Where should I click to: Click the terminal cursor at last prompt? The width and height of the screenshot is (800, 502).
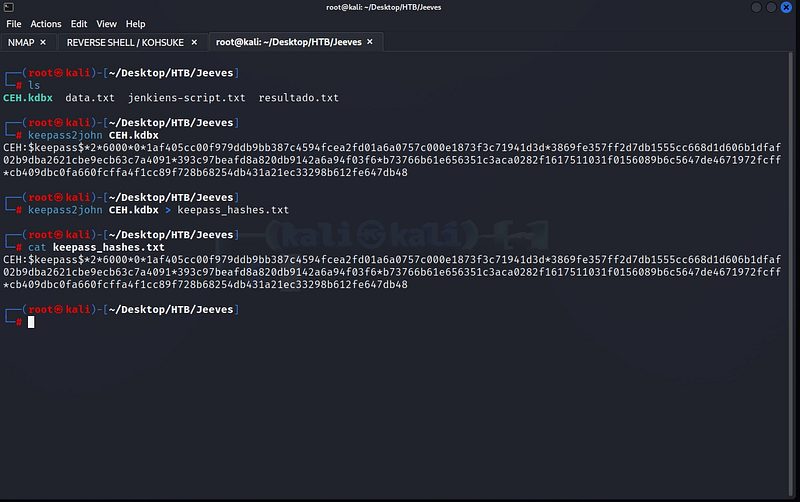(x=31, y=322)
